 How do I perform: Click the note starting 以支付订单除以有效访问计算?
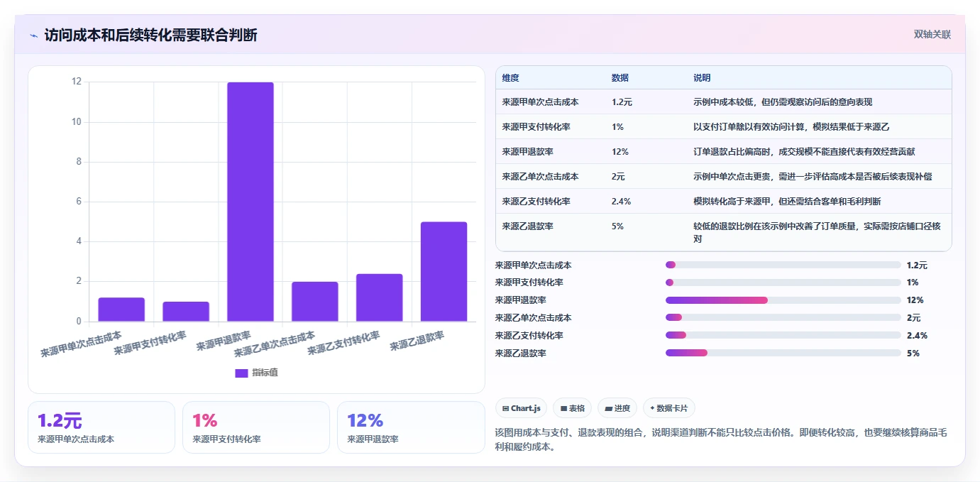(x=791, y=127)
